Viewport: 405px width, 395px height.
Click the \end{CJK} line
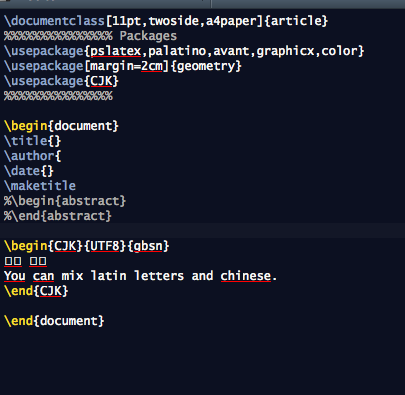(x=36, y=291)
